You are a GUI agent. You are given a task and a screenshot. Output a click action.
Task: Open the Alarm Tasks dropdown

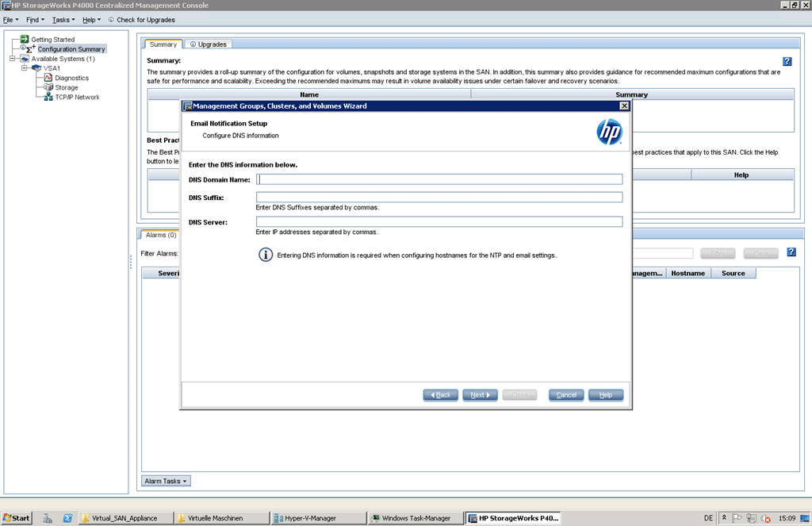click(166, 481)
